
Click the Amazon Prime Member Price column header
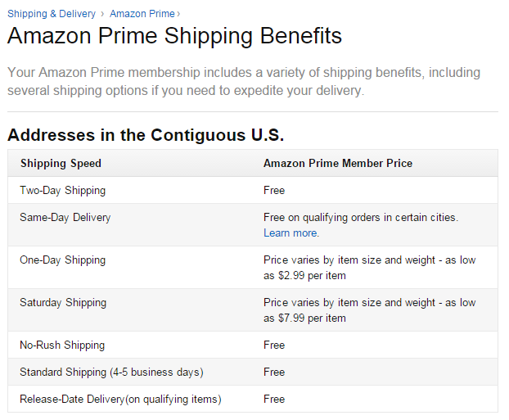pos(338,163)
